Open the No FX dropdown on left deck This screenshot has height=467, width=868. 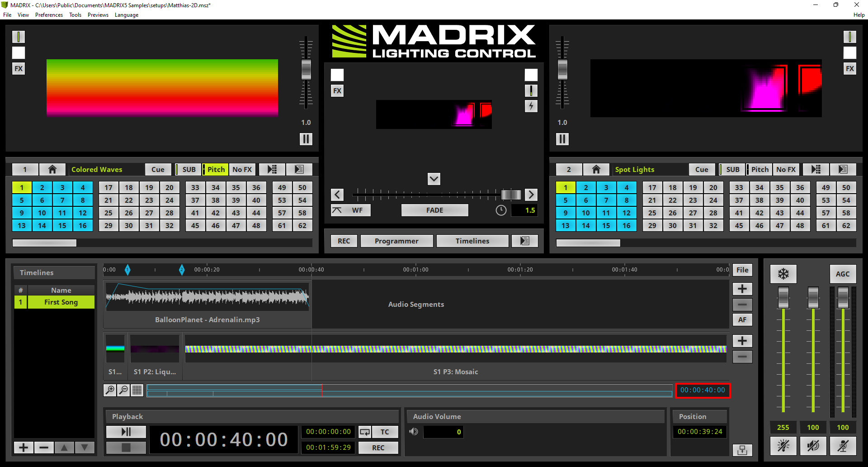pyautogui.click(x=242, y=169)
